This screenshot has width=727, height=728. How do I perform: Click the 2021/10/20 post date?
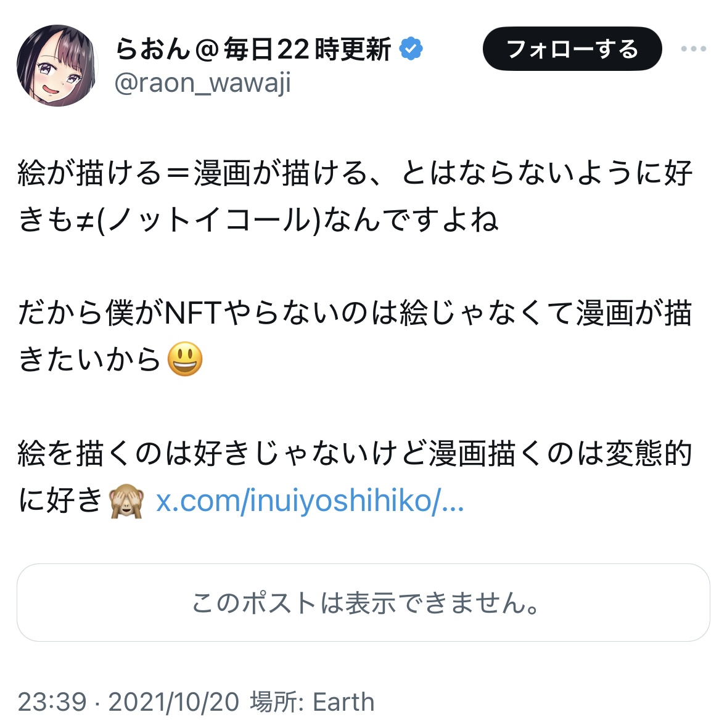click(x=173, y=702)
